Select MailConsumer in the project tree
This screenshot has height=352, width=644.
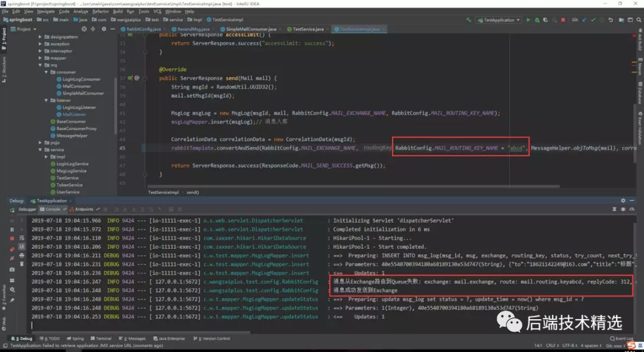click(76, 86)
